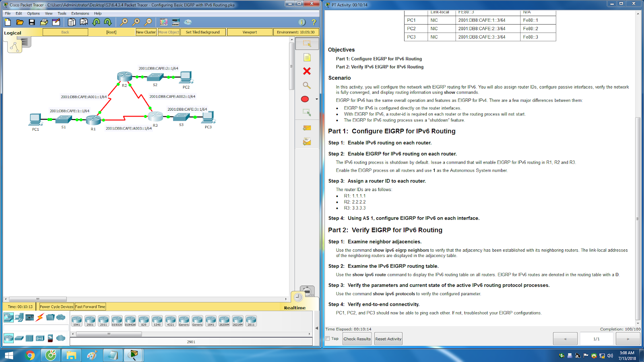
Task: Print the network topology
Action: 44,22
